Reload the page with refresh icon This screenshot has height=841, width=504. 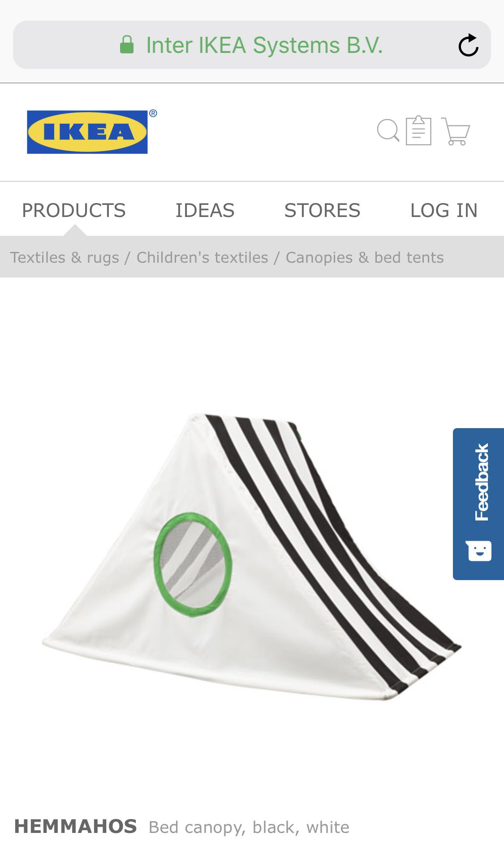[469, 45]
